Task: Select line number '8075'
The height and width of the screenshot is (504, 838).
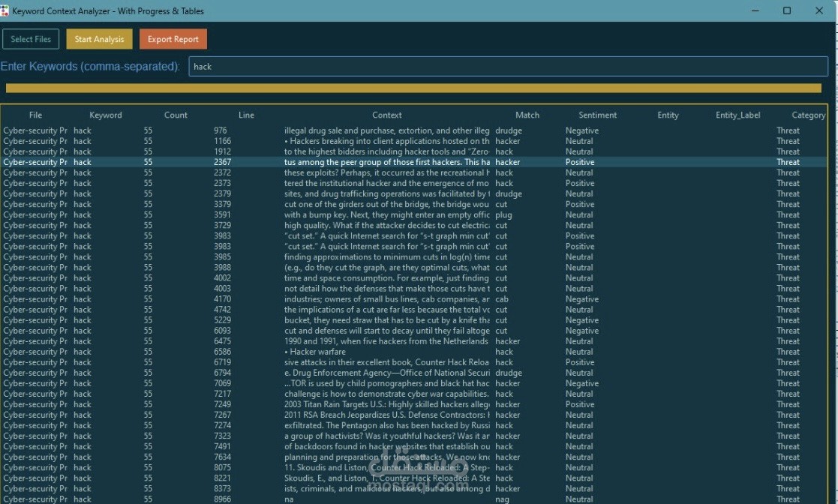Action: pyautogui.click(x=222, y=468)
